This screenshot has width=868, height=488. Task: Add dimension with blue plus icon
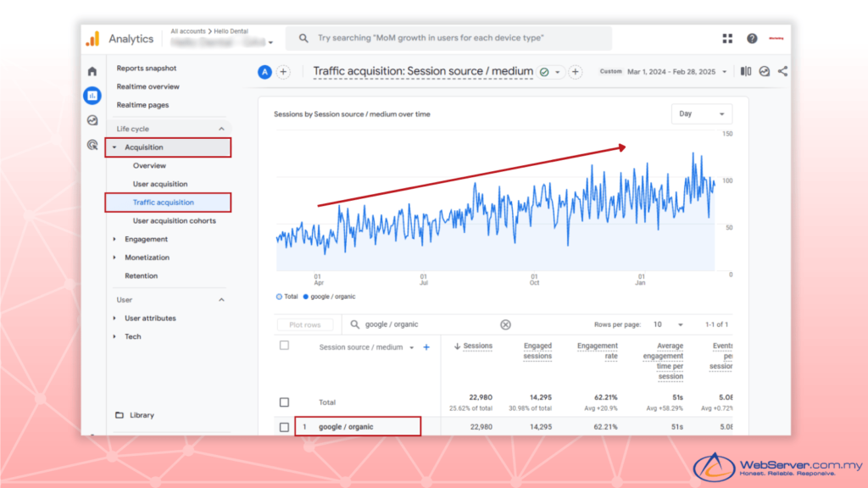click(426, 347)
